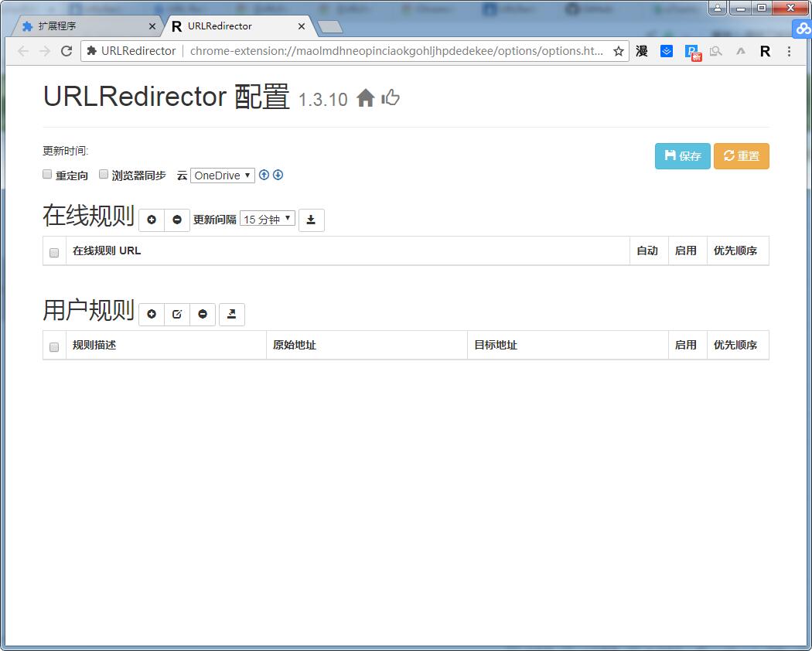Click the blue cloud icon under window controls
Image resolution: width=812 pixels, height=651 pixels.
click(803, 29)
